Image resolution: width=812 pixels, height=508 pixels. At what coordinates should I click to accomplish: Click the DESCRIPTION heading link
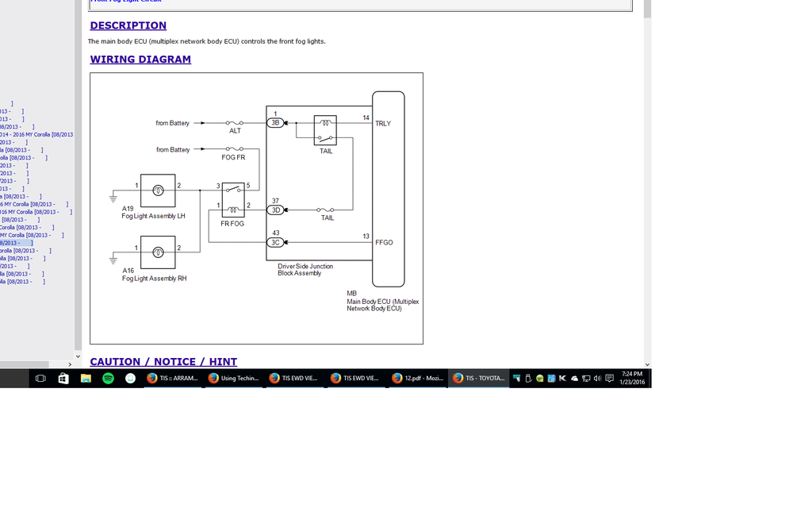[x=128, y=25]
